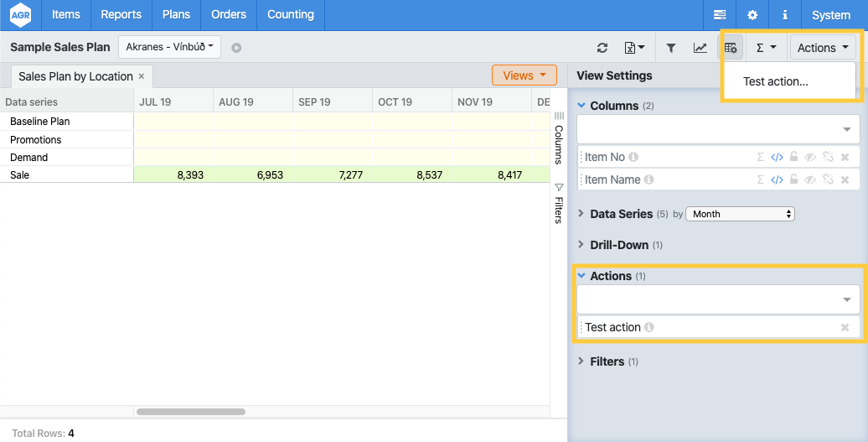
Task: Remove the Item Name column
Action: (x=845, y=180)
